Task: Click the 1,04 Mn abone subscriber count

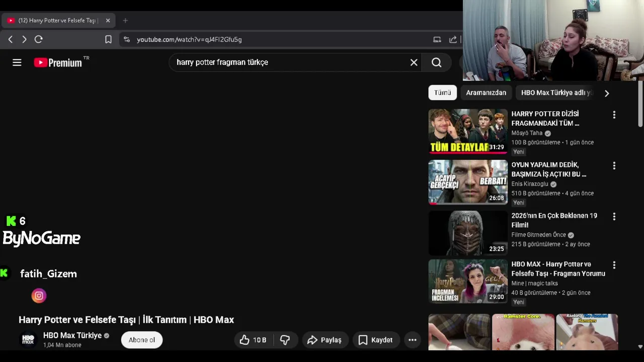Action: pos(62,345)
